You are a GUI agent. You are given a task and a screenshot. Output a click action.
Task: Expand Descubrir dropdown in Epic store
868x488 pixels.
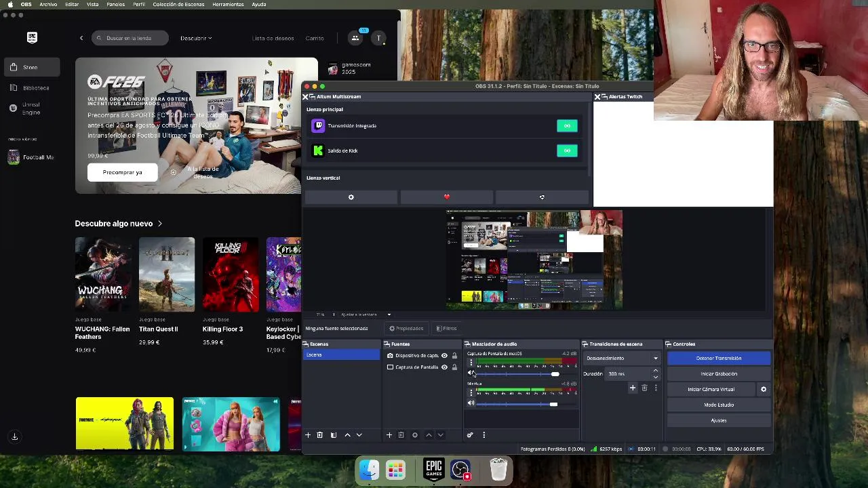point(196,38)
